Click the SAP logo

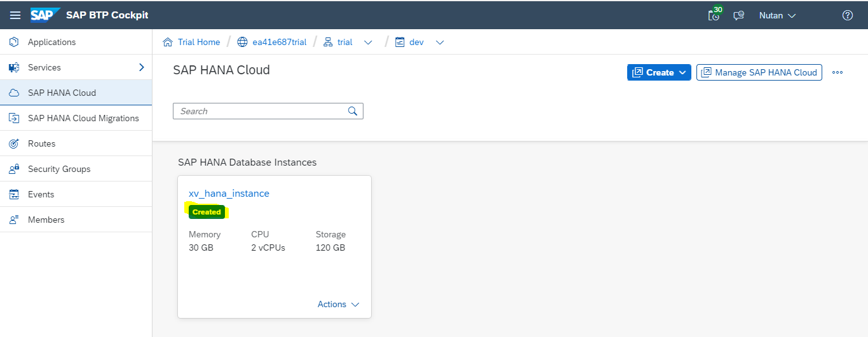(44, 15)
